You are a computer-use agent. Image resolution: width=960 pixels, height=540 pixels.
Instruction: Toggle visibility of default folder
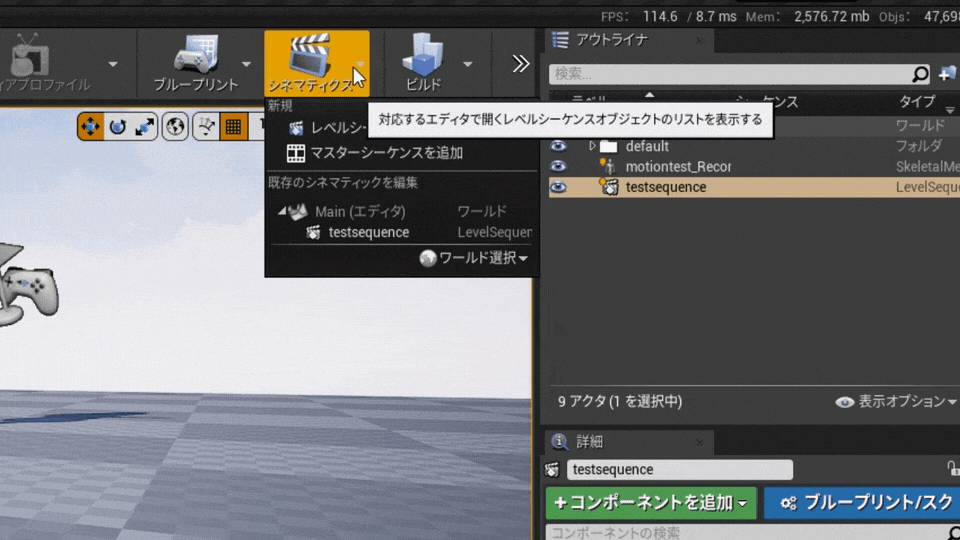[558, 146]
